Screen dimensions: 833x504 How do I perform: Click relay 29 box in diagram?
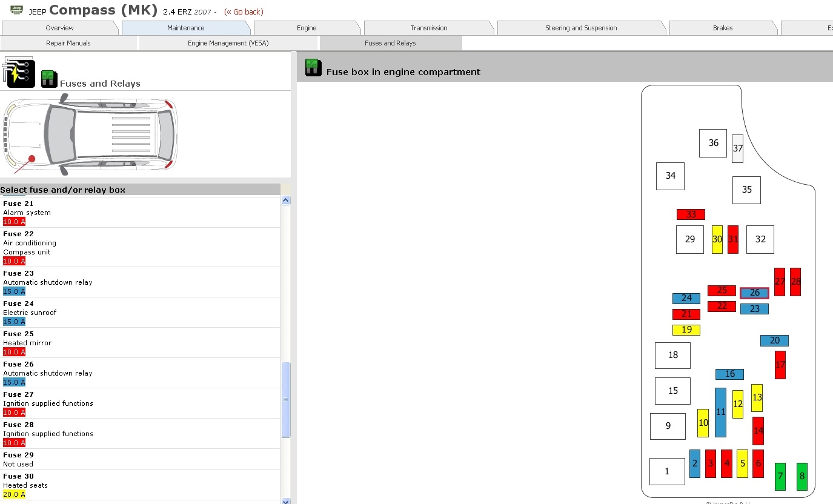pyautogui.click(x=690, y=239)
